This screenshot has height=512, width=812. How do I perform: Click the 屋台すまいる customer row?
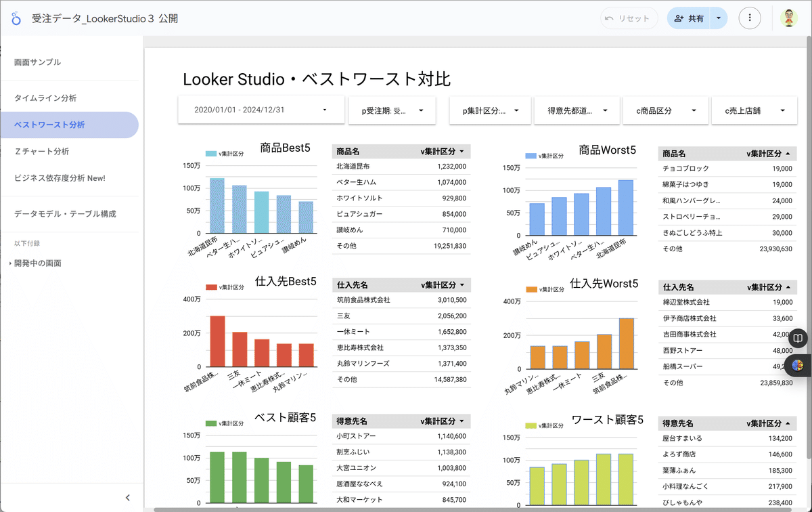point(727,438)
